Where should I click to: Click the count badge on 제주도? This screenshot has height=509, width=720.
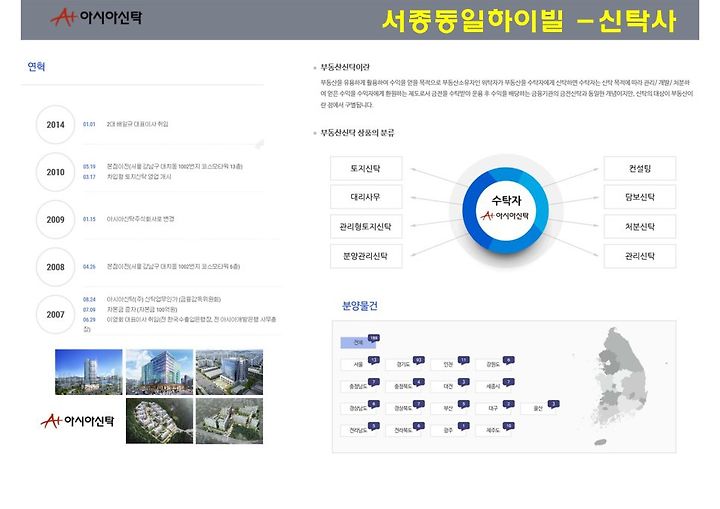click(508, 426)
